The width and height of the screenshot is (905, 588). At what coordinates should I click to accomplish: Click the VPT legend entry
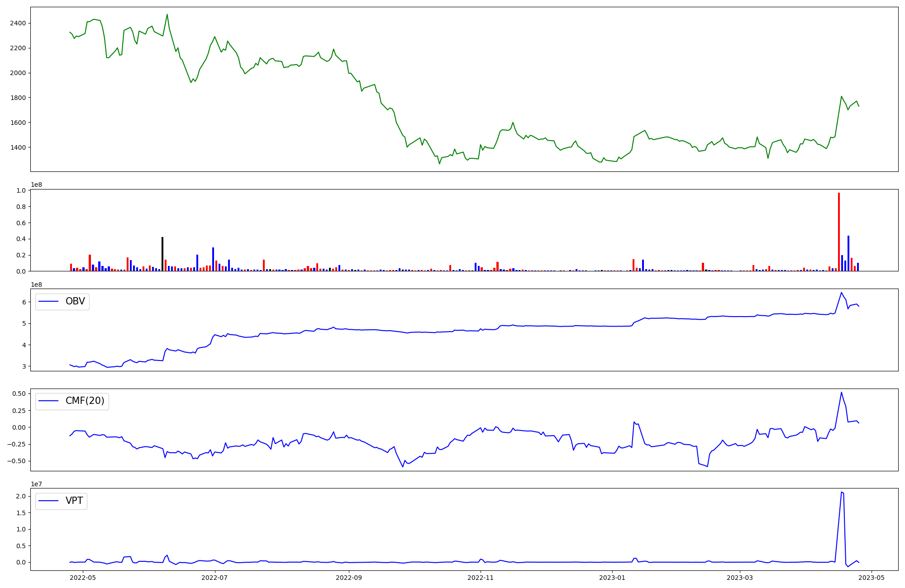(62, 501)
